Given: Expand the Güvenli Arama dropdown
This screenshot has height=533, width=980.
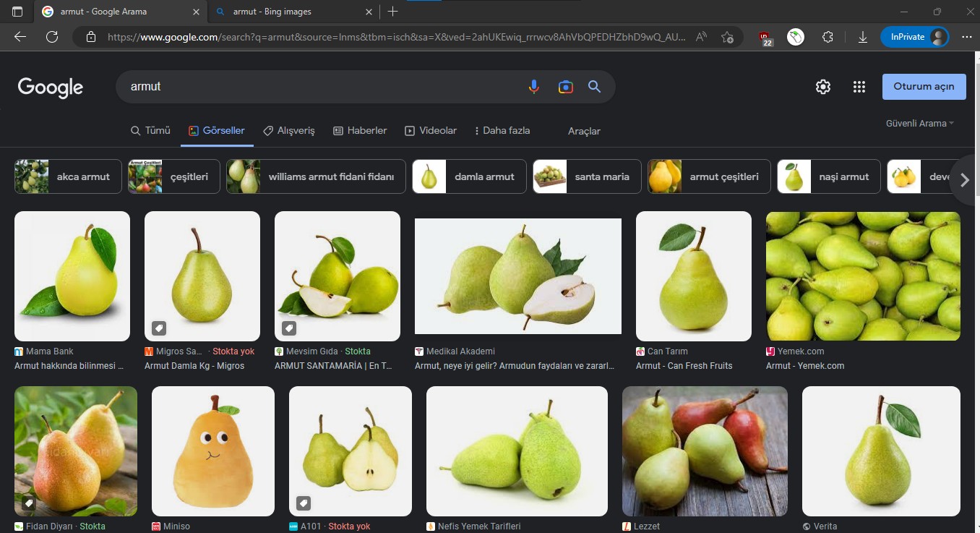Looking at the screenshot, I should 919,124.
